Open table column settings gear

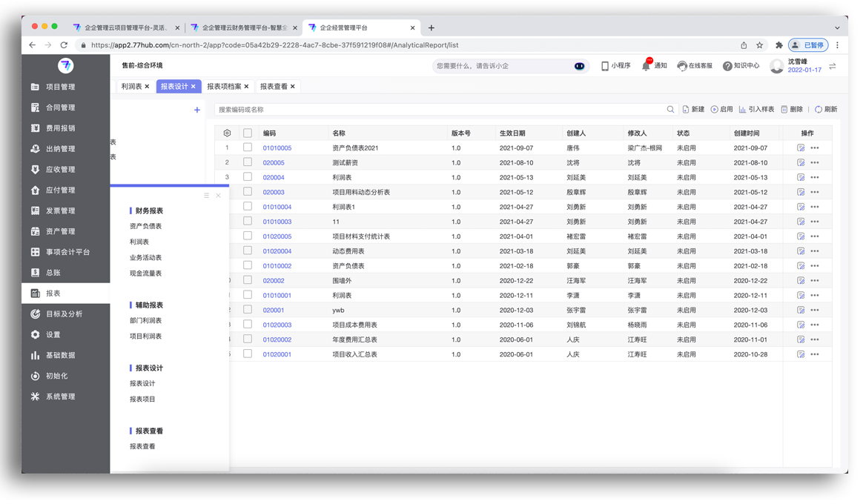227,133
